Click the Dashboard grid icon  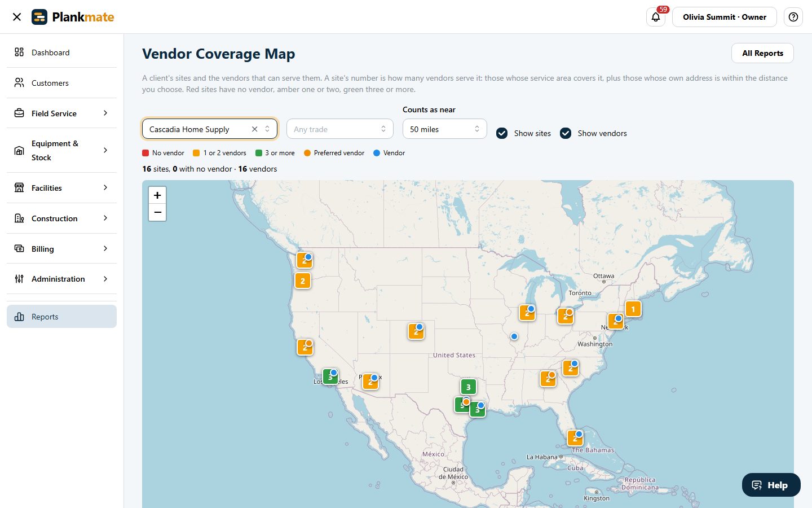19,52
